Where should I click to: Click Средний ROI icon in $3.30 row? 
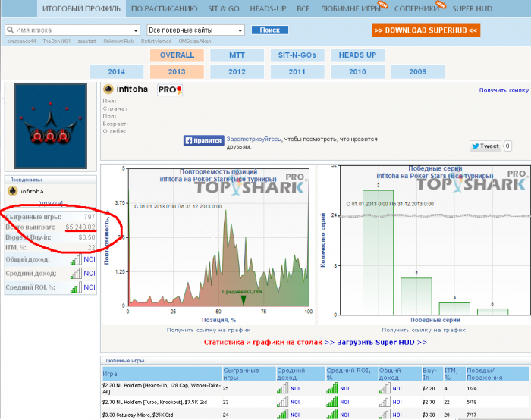332,414
